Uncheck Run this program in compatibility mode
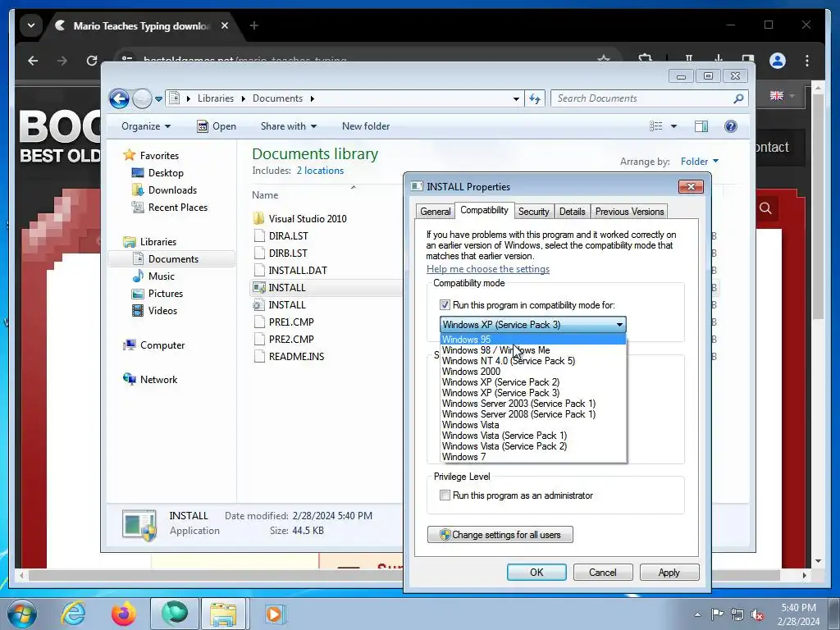The width and height of the screenshot is (840, 630). (445, 305)
